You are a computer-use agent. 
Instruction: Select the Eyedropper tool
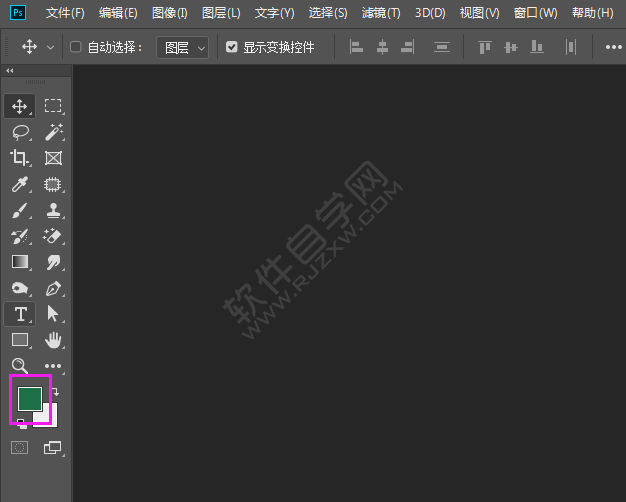(x=20, y=185)
